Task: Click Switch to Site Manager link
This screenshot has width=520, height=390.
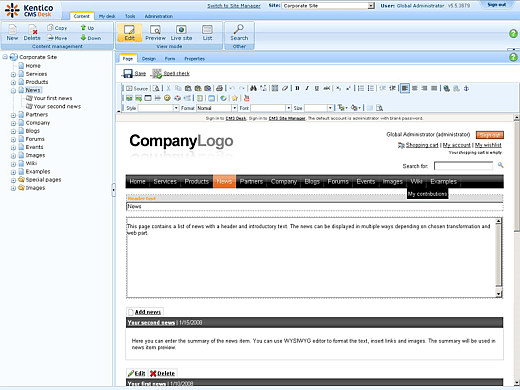Action: click(234, 6)
